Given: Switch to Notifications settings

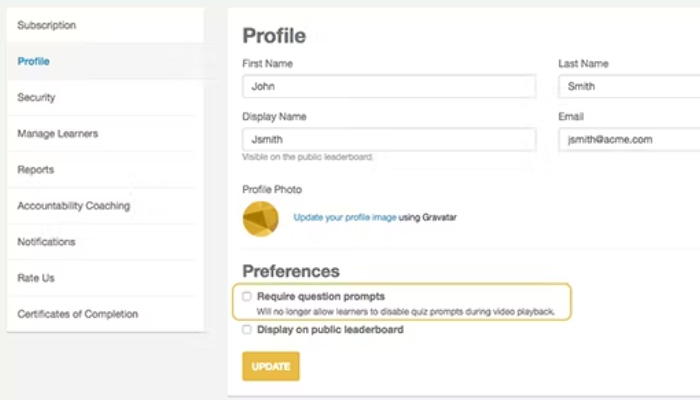Looking at the screenshot, I should [x=46, y=242].
